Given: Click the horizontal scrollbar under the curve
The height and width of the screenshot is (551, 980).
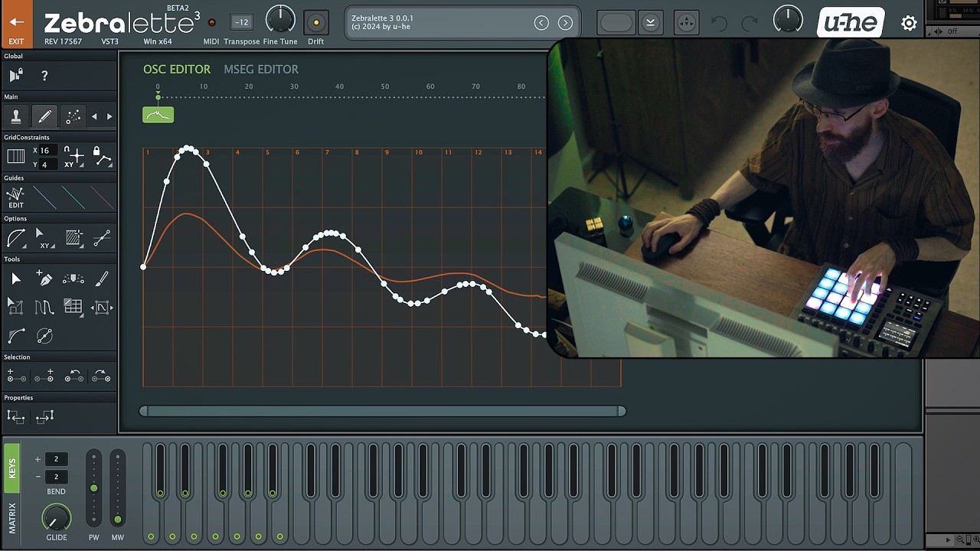Looking at the screenshot, I should click(383, 411).
